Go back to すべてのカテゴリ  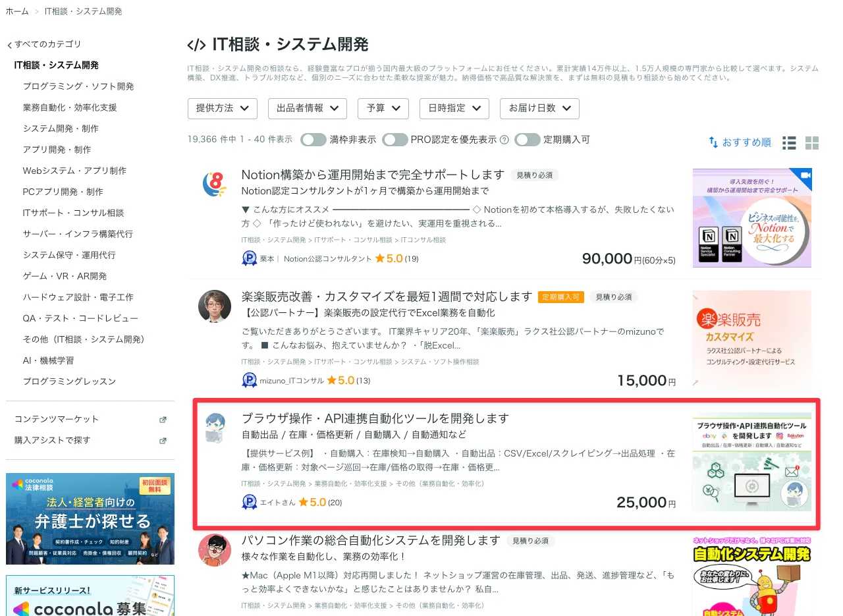click(48, 44)
